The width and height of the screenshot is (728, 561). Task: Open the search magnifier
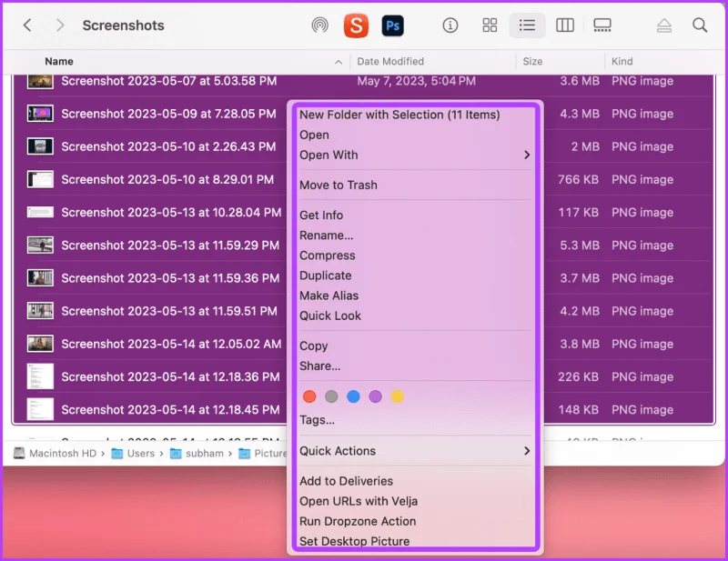(700, 25)
